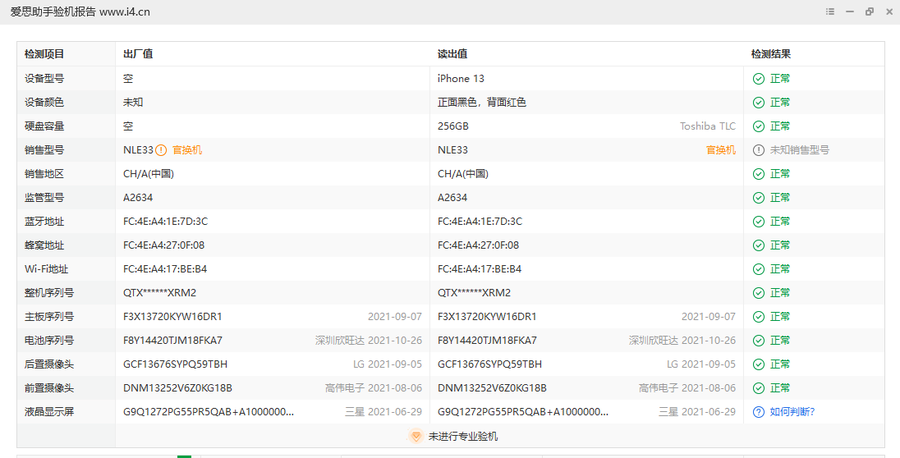Screen dimensions: 900x458
Task: Click green check icon in 主板序列号 row
Action: [758, 317]
